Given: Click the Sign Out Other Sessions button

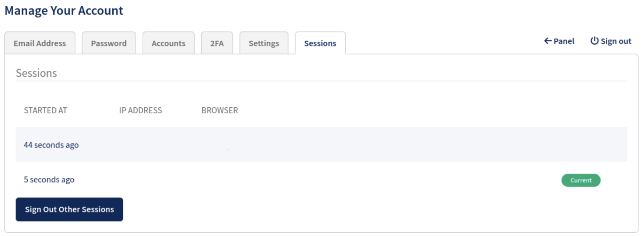Looking at the screenshot, I should tap(69, 209).
